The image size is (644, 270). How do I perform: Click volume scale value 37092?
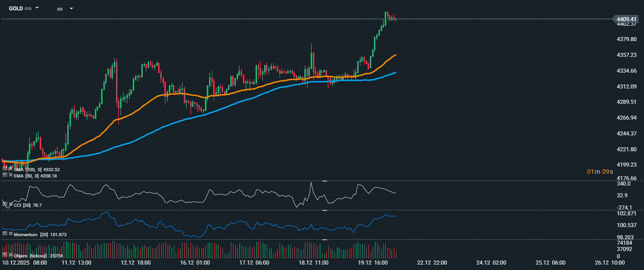click(624, 249)
